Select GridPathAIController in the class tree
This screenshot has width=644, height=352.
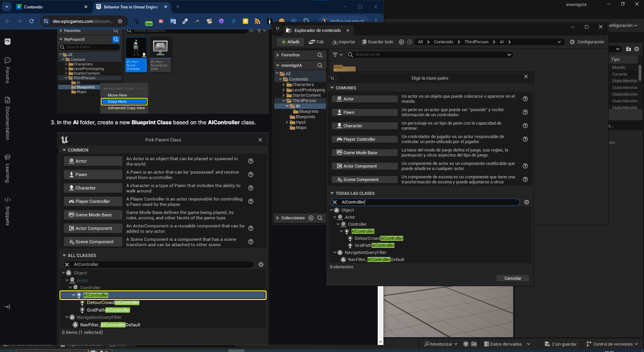click(x=374, y=246)
